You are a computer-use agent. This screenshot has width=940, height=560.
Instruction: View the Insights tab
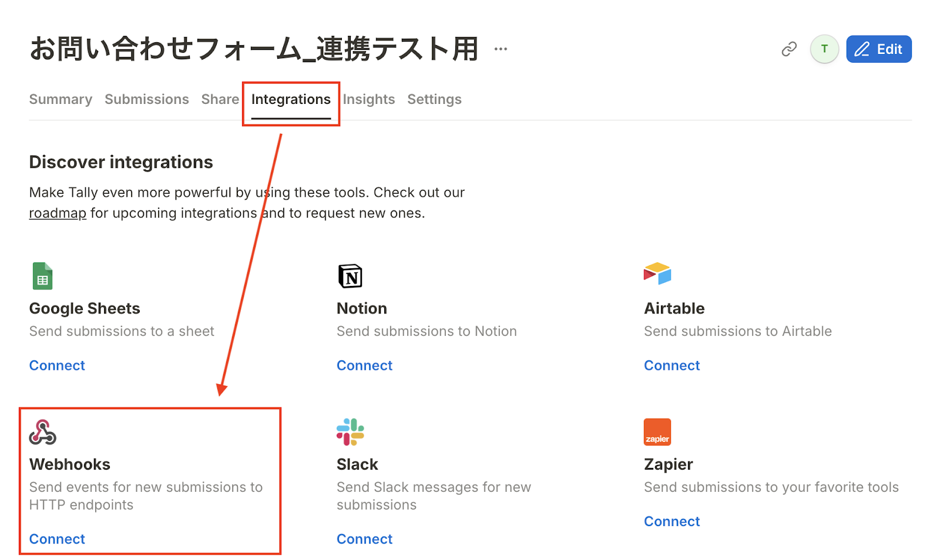click(x=369, y=99)
